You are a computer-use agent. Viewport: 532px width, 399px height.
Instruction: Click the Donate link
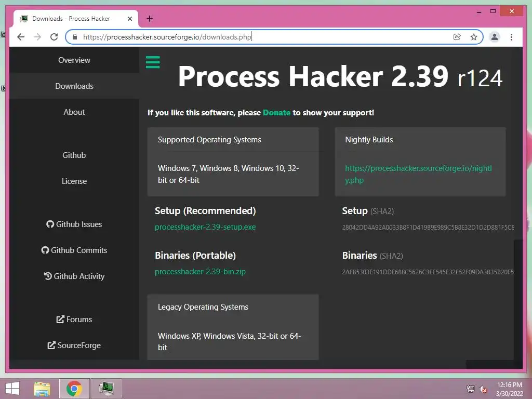point(276,113)
